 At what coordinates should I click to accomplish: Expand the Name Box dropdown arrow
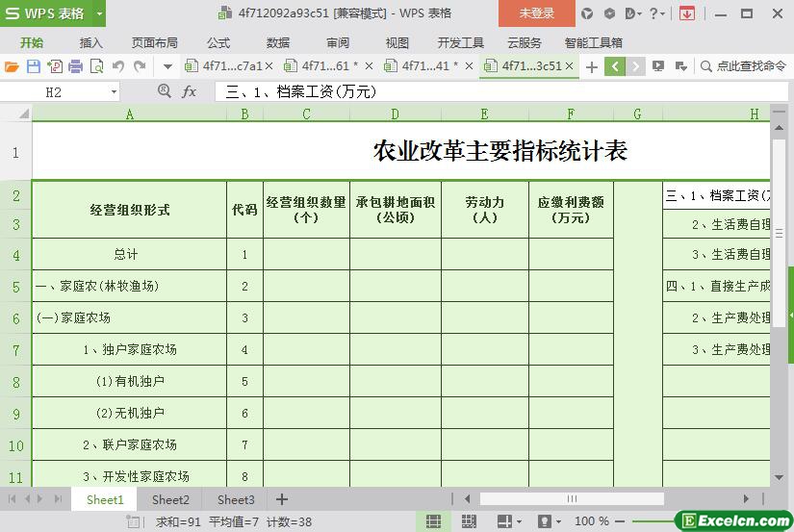pyautogui.click(x=115, y=91)
